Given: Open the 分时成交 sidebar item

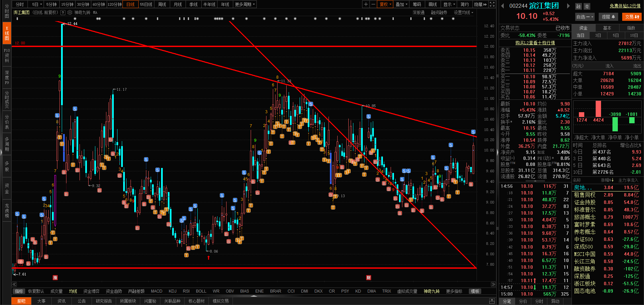Looking at the screenshot, I should pyautogui.click(x=7, y=100).
